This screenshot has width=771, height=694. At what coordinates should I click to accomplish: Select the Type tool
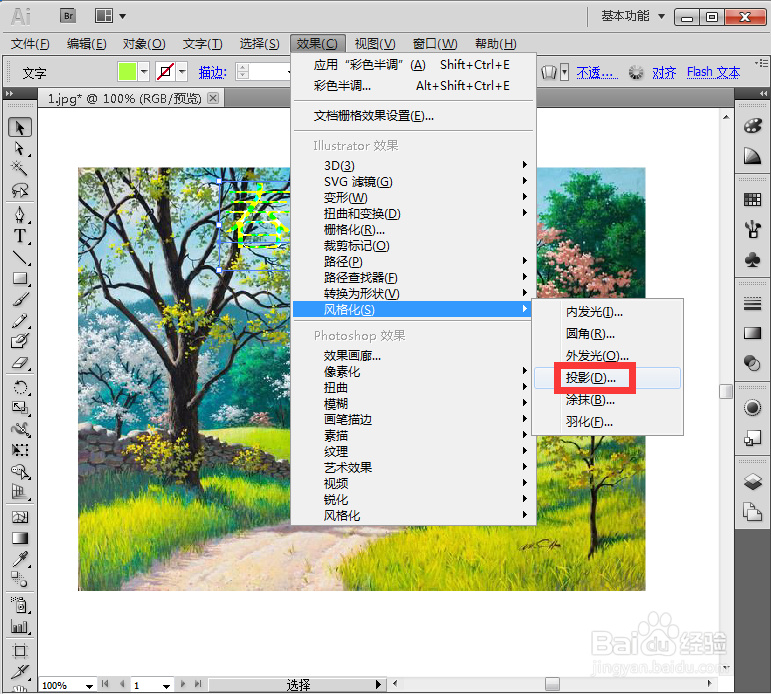[20, 236]
